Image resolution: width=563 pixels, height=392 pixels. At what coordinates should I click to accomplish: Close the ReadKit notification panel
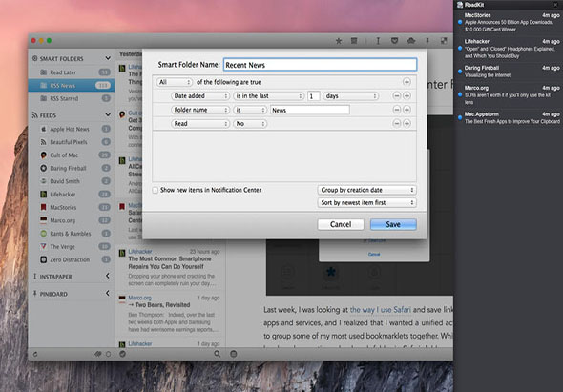[555, 5]
